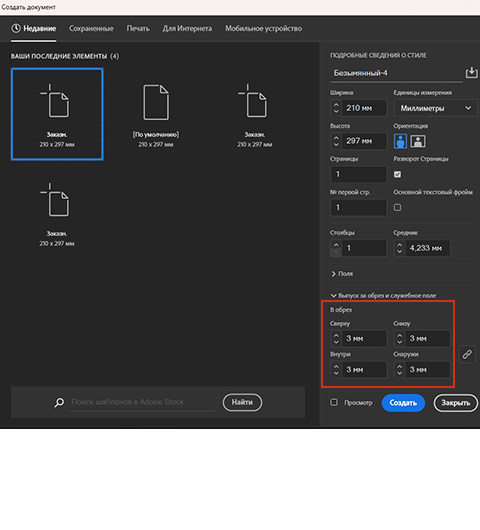480x530 pixels.
Task: Click the Сверху bleed stepper arrows
Action: [x=336, y=338]
